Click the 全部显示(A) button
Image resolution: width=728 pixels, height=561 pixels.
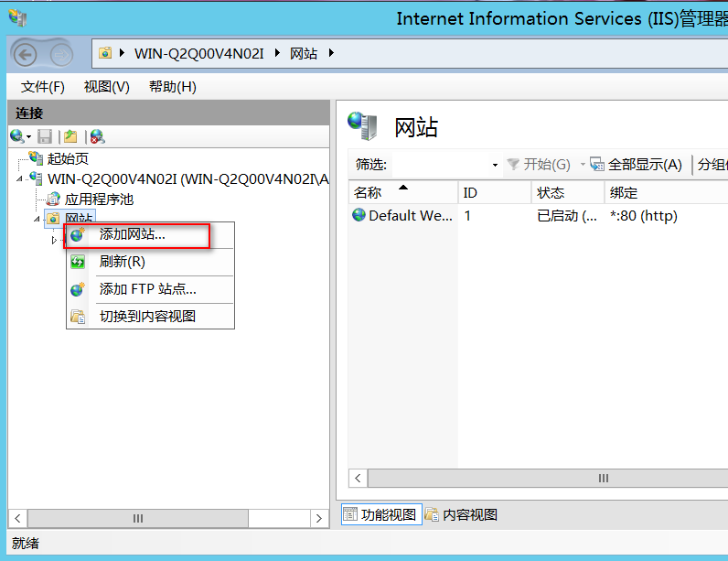pos(636,164)
